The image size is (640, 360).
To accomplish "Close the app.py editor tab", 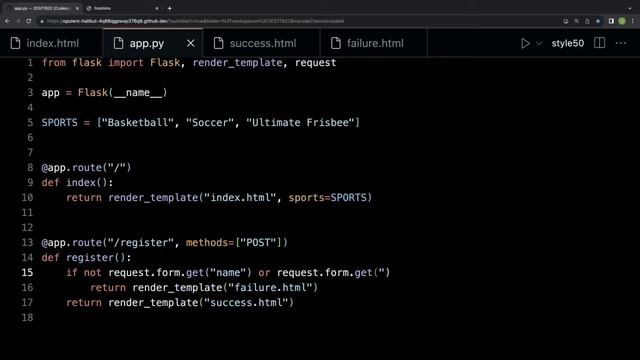I will [x=191, y=43].
